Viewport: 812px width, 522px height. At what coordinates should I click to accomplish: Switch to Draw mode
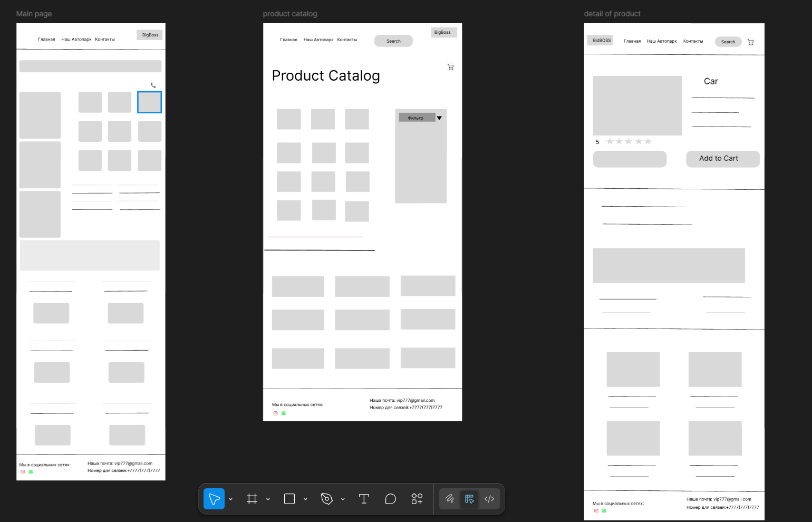(x=450, y=499)
